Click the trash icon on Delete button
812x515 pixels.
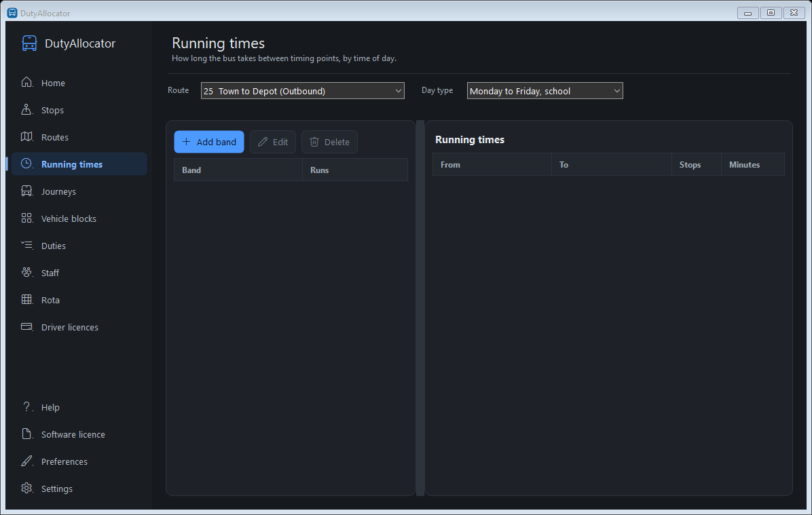click(x=314, y=141)
